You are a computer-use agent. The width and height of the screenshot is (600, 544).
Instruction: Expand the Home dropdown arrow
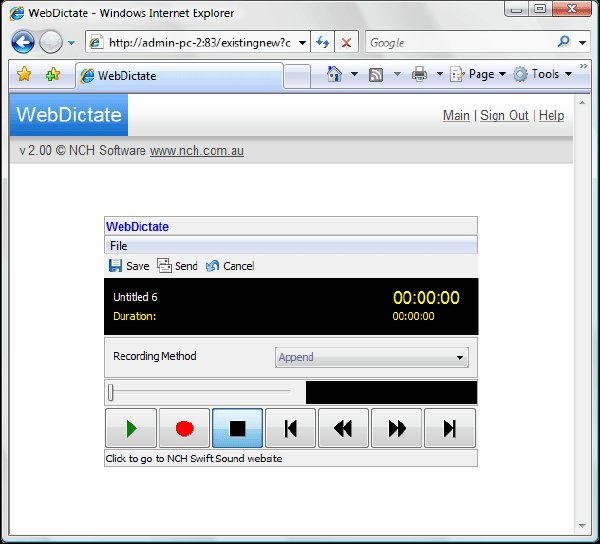[354, 74]
